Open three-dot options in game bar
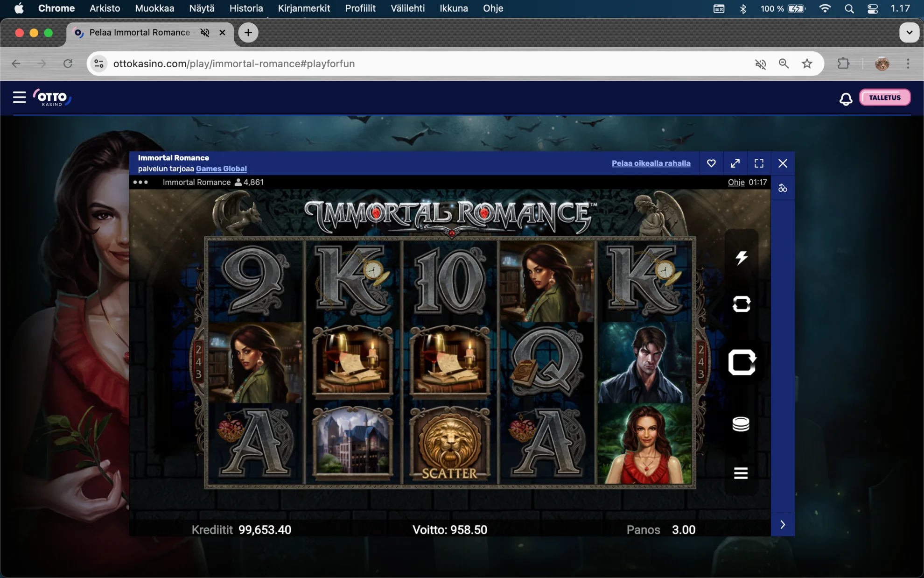This screenshot has width=924, height=578. click(x=140, y=182)
